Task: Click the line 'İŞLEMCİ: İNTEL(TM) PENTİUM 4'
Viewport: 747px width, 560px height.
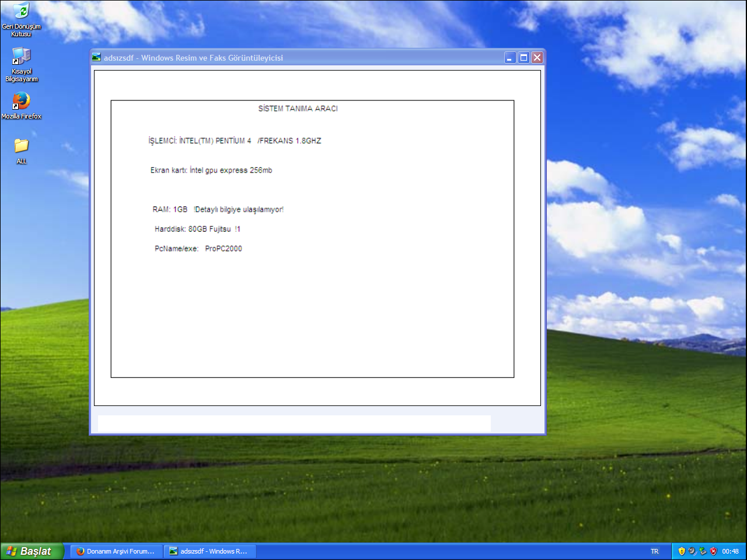Action: pos(200,141)
